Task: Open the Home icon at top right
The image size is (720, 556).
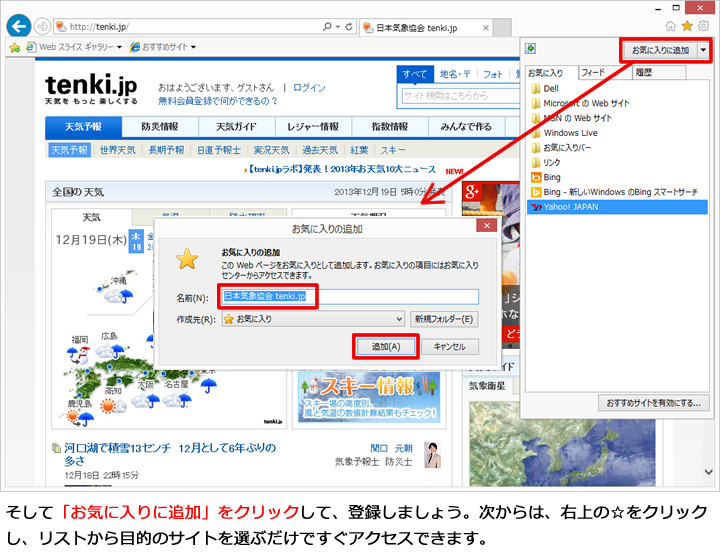Action: pos(670,26)
